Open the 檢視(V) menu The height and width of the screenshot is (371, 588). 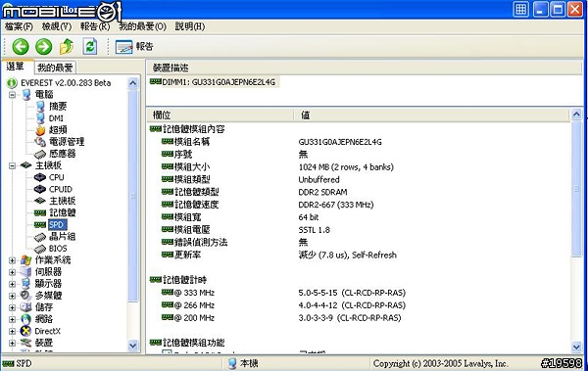click(57, 26)
